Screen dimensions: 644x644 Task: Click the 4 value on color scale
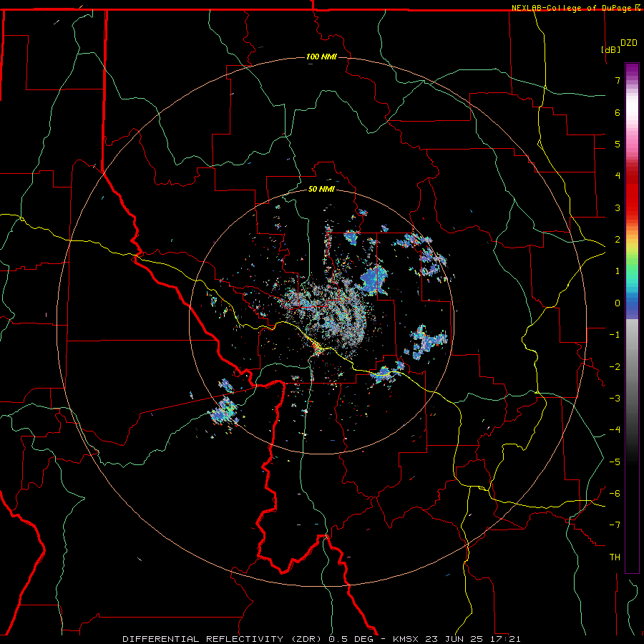[618, 176]
